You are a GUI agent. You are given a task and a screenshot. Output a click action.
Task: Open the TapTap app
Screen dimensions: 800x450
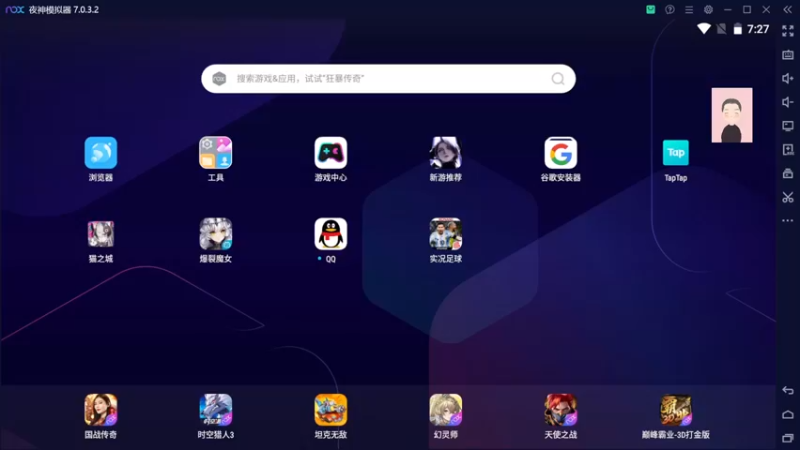tap(676, 153)
